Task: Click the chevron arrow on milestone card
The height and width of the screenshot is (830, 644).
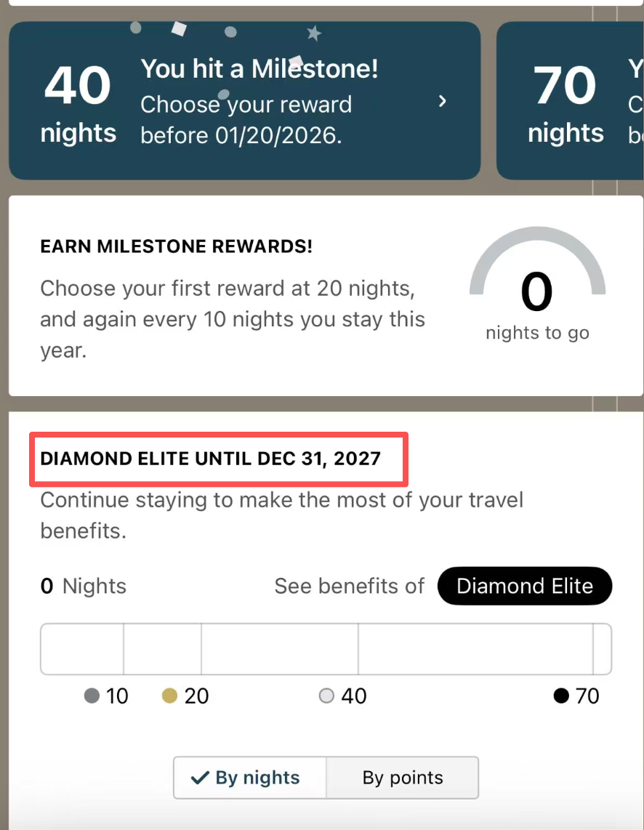Action: tap(442, 101)
